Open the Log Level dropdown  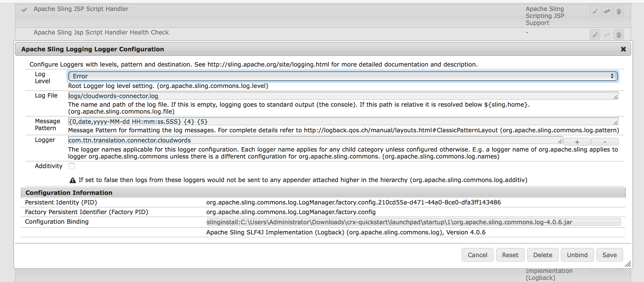(x=343, y=76)
